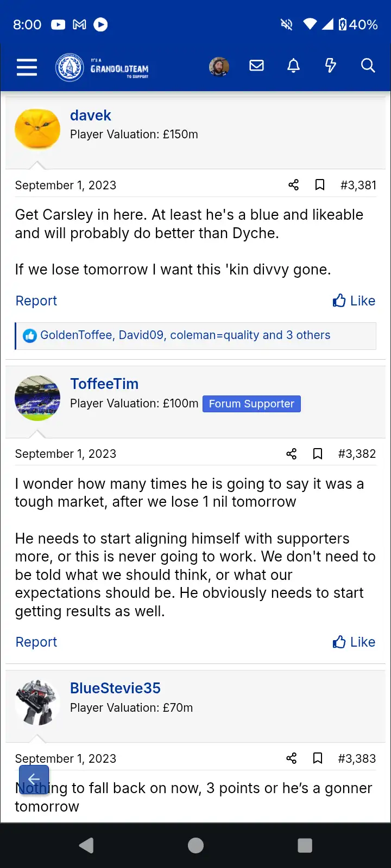
Task: Bookmark davek's post #3,381
Action: 320,185
